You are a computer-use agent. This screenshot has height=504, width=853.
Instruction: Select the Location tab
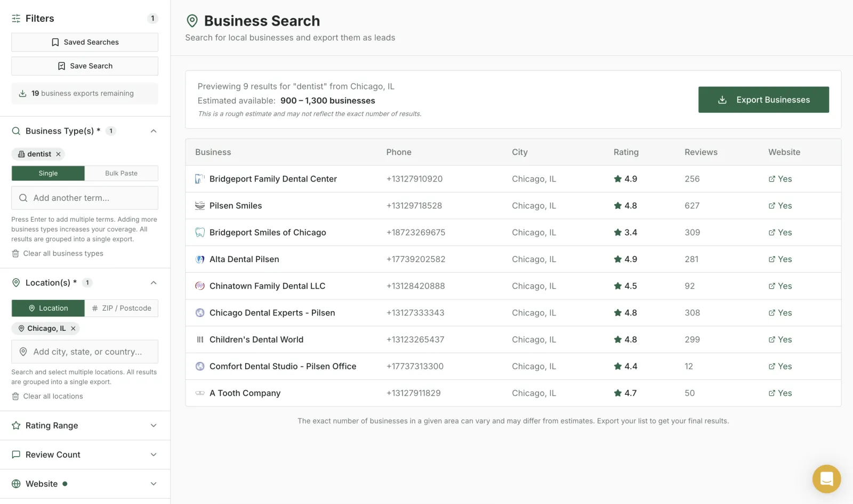(48, 308)
